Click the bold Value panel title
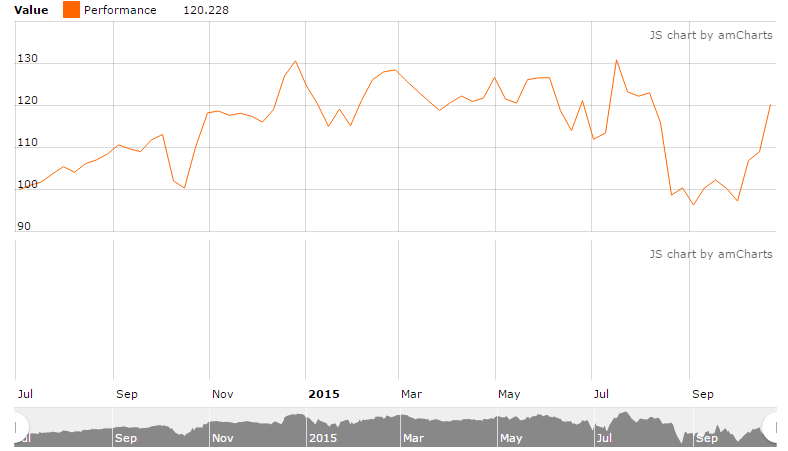This screenshot has width=788, height=451. coord(31,10)
